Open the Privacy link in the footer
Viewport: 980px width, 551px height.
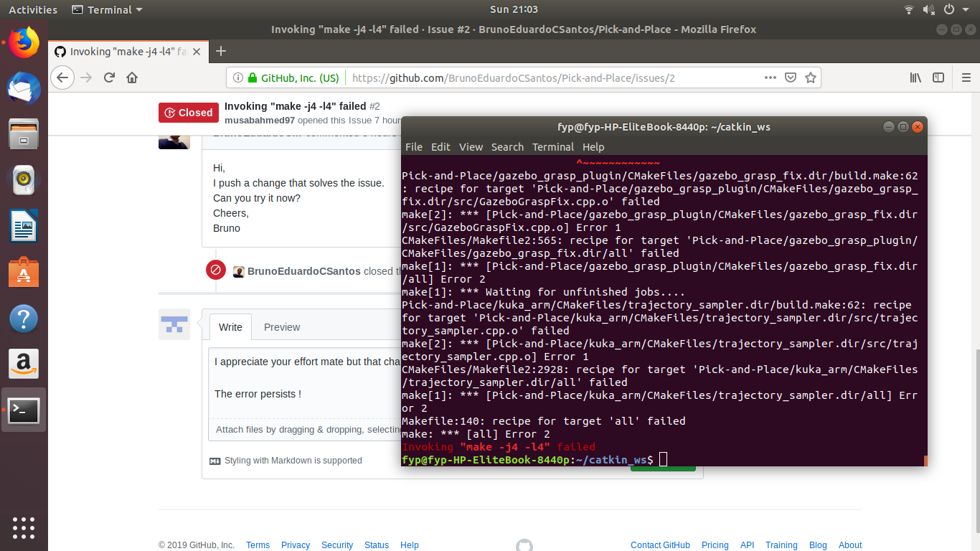pos(295,545)
